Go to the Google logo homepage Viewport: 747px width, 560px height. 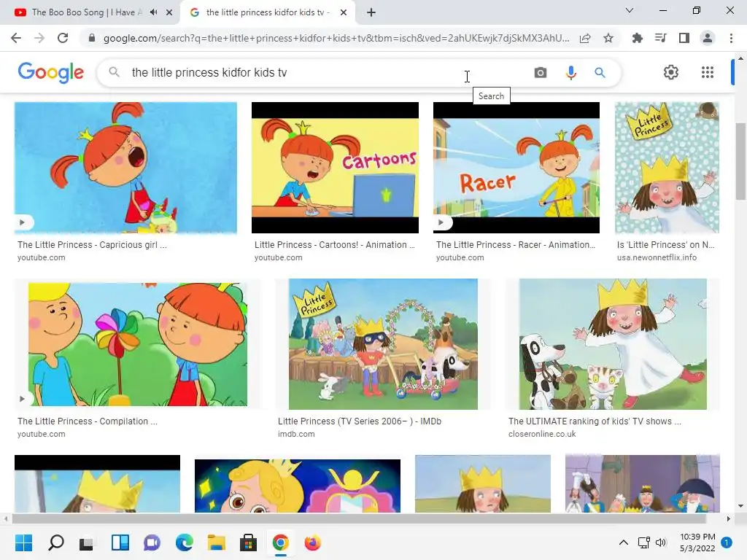pyautogui.click(x=50, y=72)
